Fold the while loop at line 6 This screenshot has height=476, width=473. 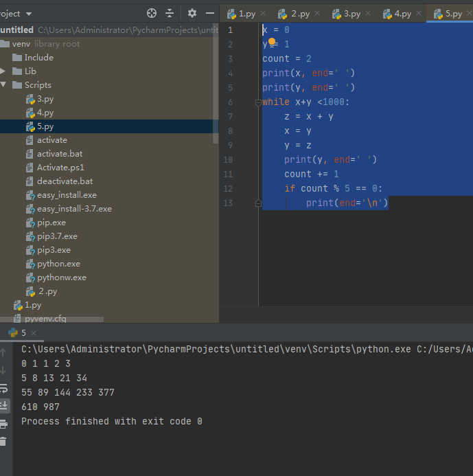tap(258, 102)
